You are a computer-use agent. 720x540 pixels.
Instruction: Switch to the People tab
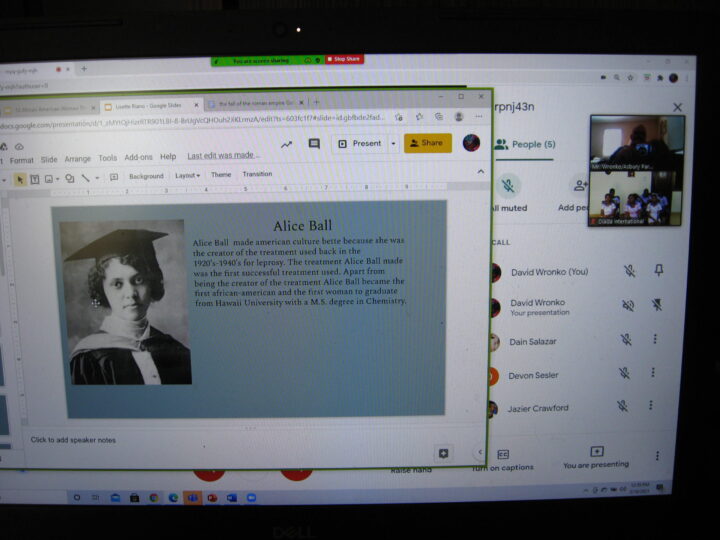534,145
